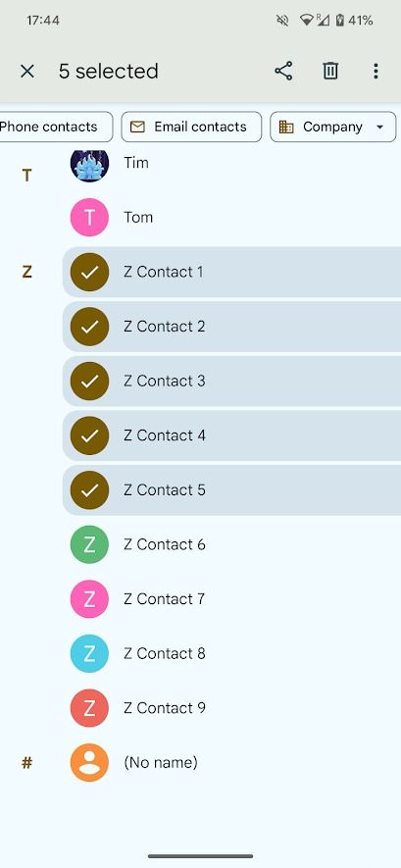Jump to the Z section letter

click(x=26, y=272)
